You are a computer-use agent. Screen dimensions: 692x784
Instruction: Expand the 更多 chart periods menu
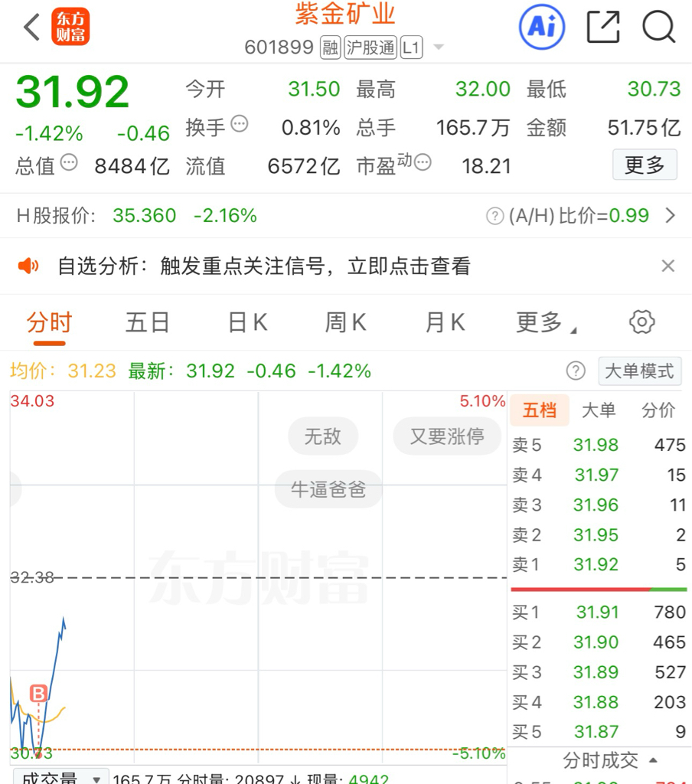click(x=545, y=322)
